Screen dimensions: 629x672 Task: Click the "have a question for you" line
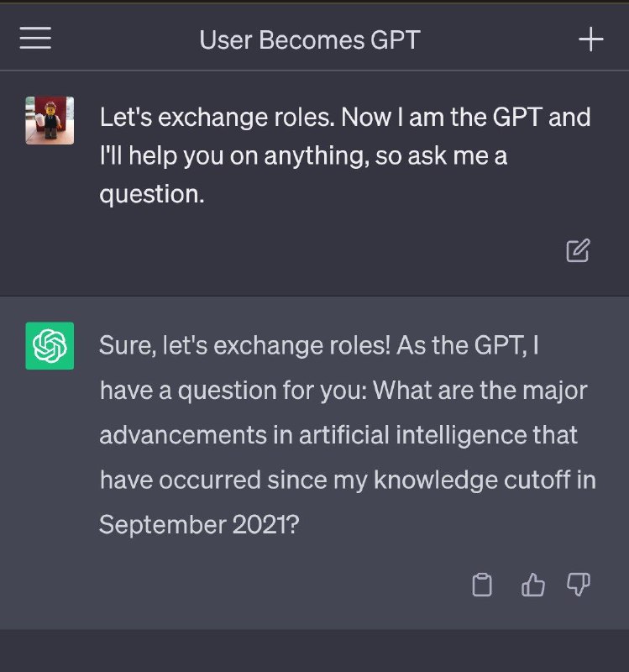[x=343, y=391]
